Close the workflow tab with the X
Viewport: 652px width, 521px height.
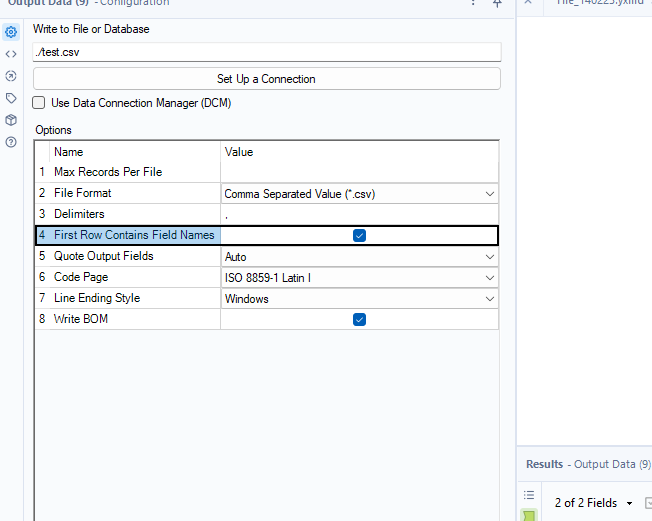tap(527, 3)
